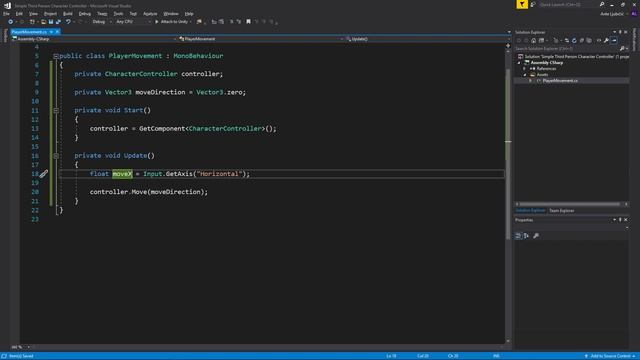Click Add to Source Control in status bar
640x360 pixels.
(x=611, y=356)
